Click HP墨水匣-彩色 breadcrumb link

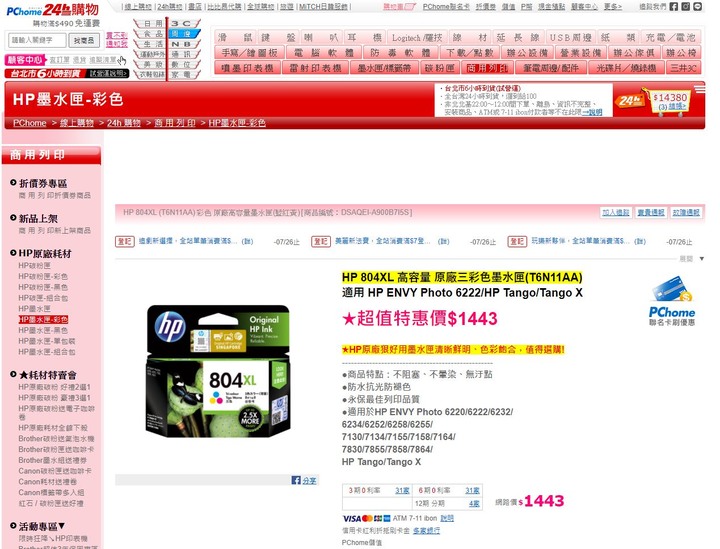coord(237,123)
